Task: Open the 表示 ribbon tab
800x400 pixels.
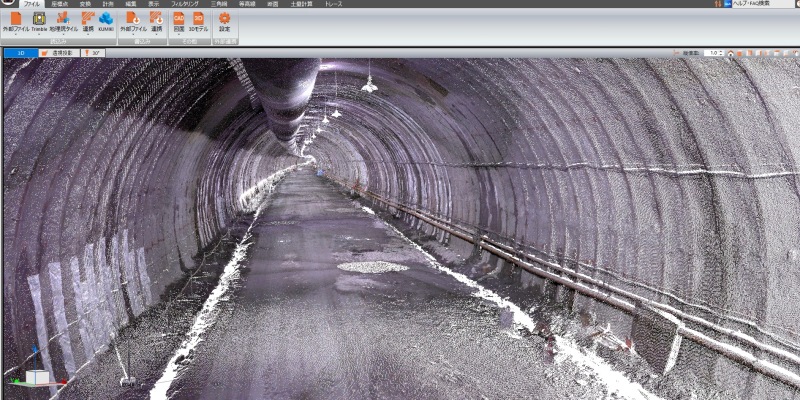Action: (x=153, y=4)
